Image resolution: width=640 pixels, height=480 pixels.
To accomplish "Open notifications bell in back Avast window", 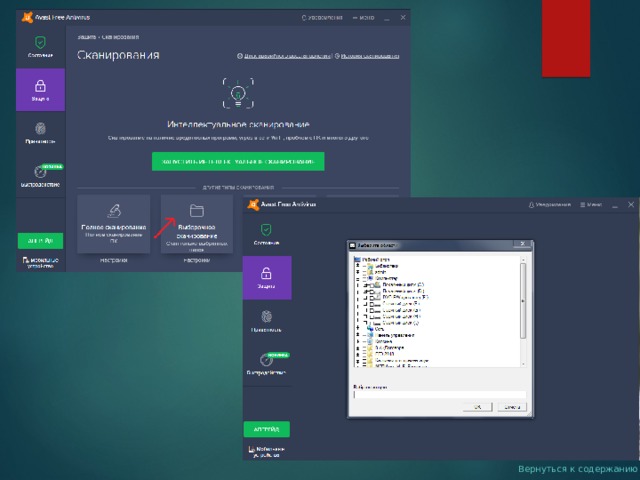I will (x=322, y=18).
